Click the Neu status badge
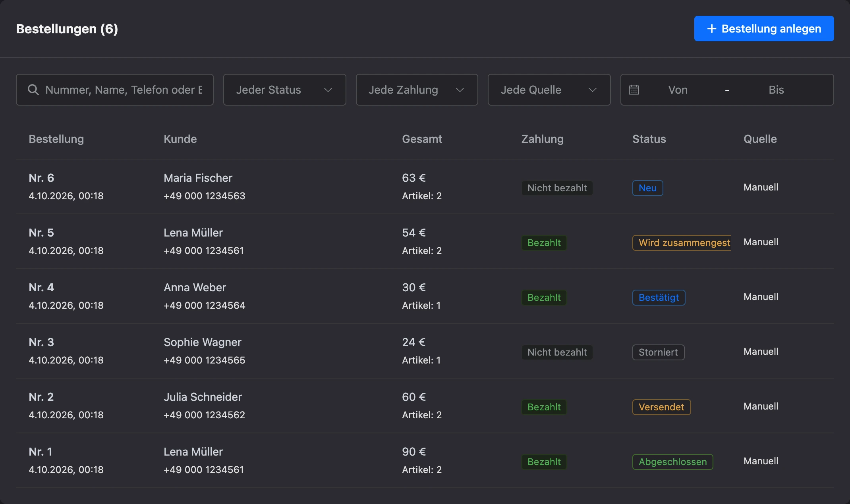 (647, 188)
